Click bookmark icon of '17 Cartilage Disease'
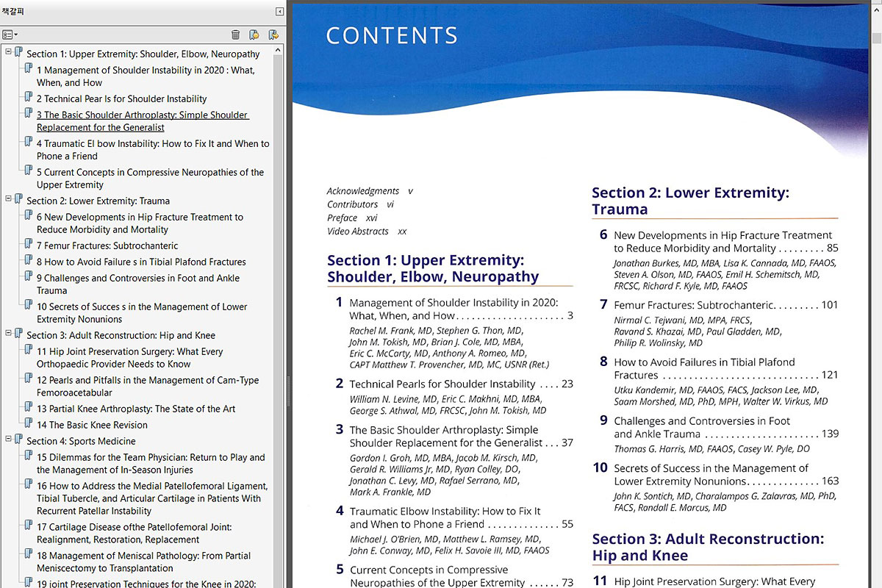 click(x=29, y=526)
